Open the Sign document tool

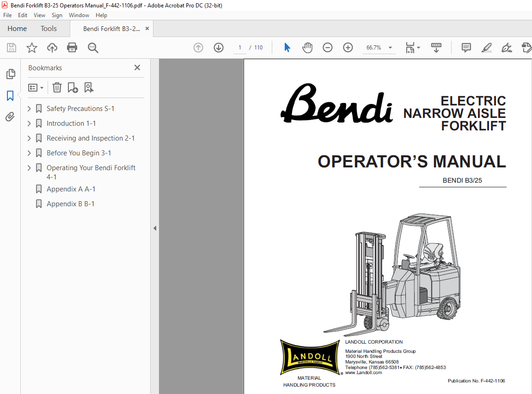click(x=507, y=48)
